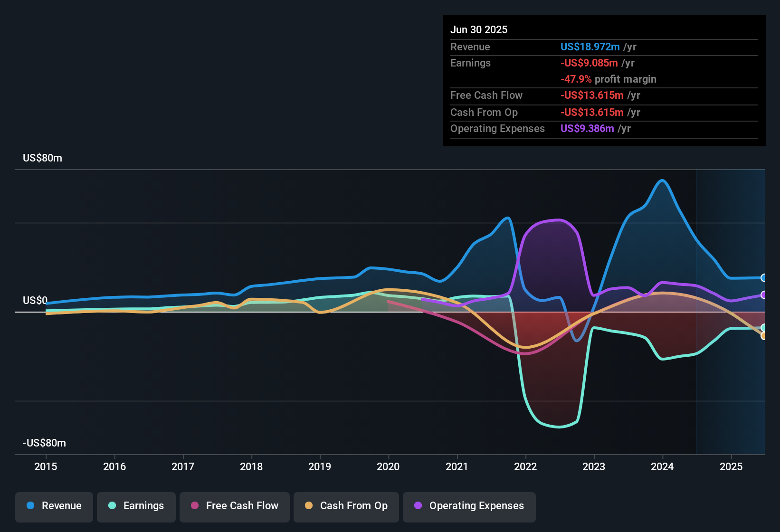The height and width of the screenshot is (532, 780).
Task: Click the purple Operating Expenses legend dot
Action: tap(418, 506)
